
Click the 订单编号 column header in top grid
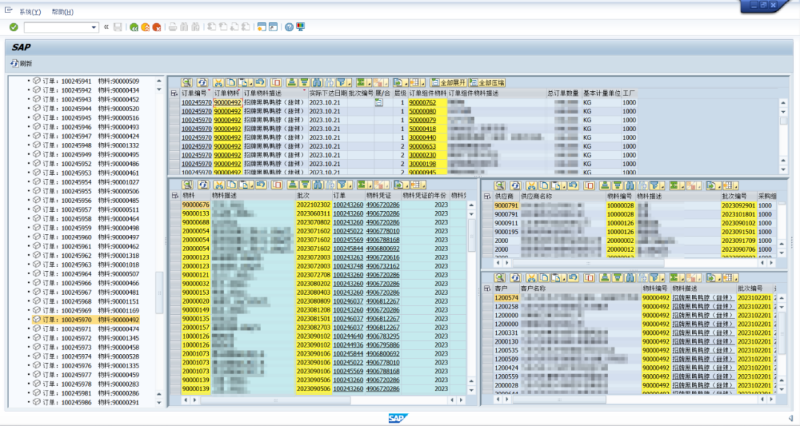[195, 93]
